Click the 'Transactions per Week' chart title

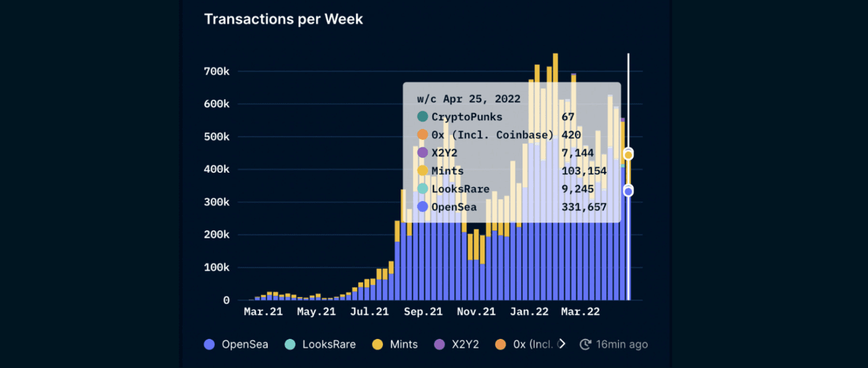point(284,19)
